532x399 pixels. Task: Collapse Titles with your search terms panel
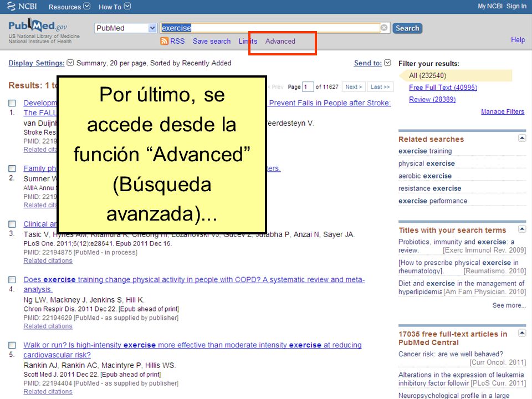522,229
